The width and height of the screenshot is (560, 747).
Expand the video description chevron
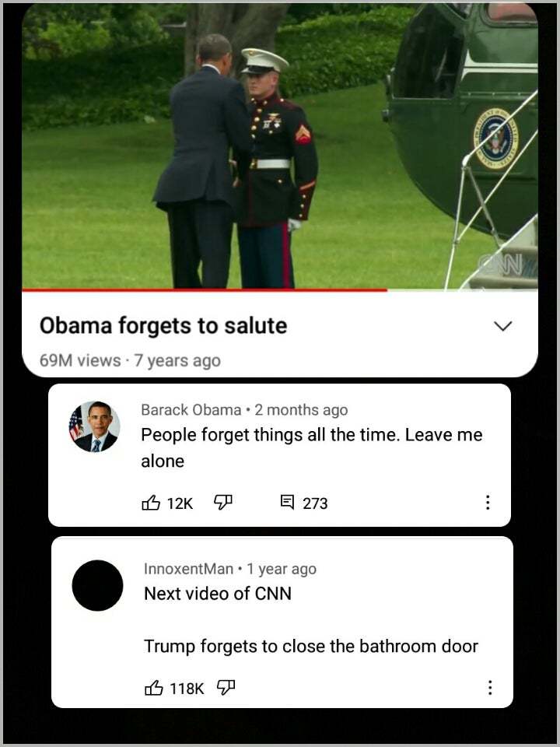click(x=503, y=326)
